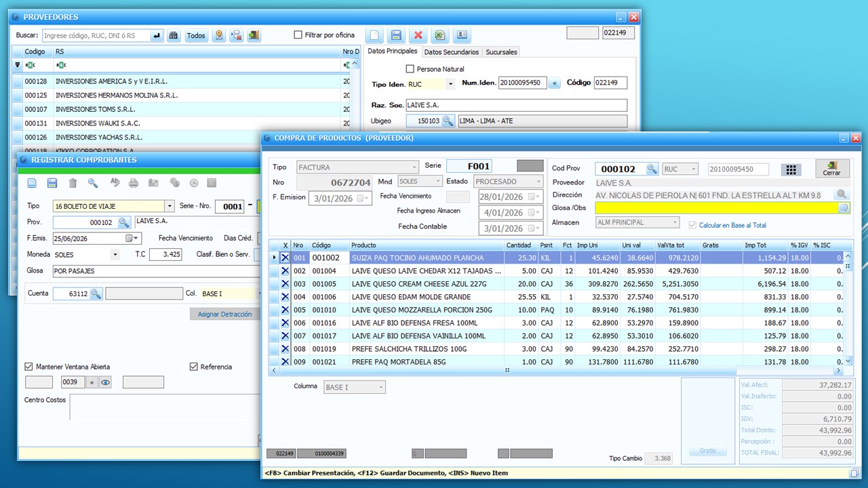The height and width of the screenshot is (488, 868).
Task: Click the printer icon in Registrar Comprobantes toolbar
Action: pos(134,183)
